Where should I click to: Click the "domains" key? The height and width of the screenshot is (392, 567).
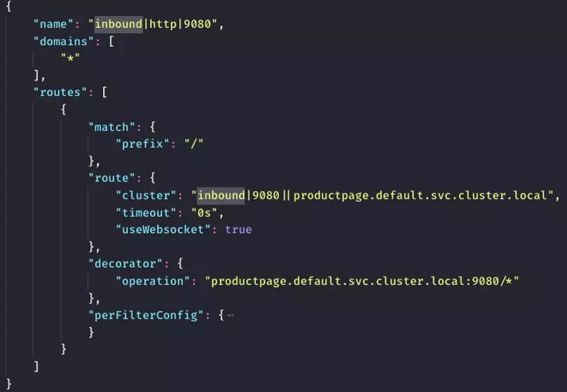pyautogui.click(x=64, y=41)
